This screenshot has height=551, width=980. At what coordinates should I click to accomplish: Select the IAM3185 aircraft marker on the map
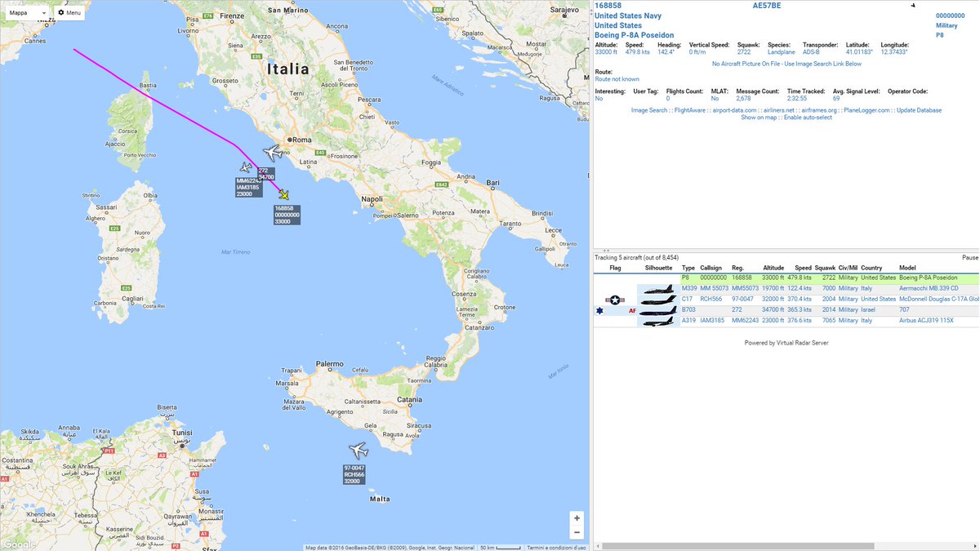click(245, 167)
